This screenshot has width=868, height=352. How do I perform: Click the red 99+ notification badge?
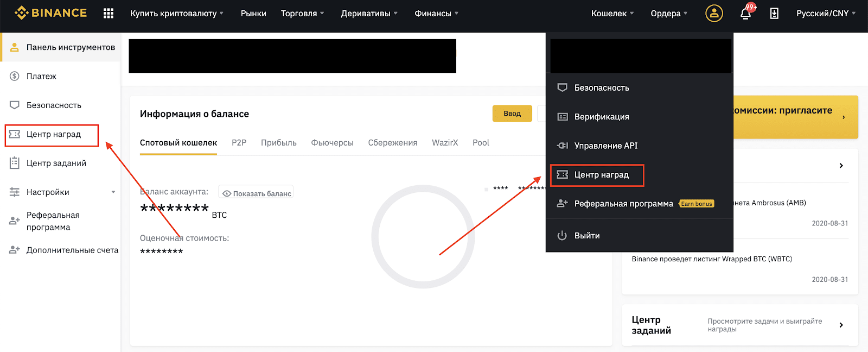[x=751, y=7]
